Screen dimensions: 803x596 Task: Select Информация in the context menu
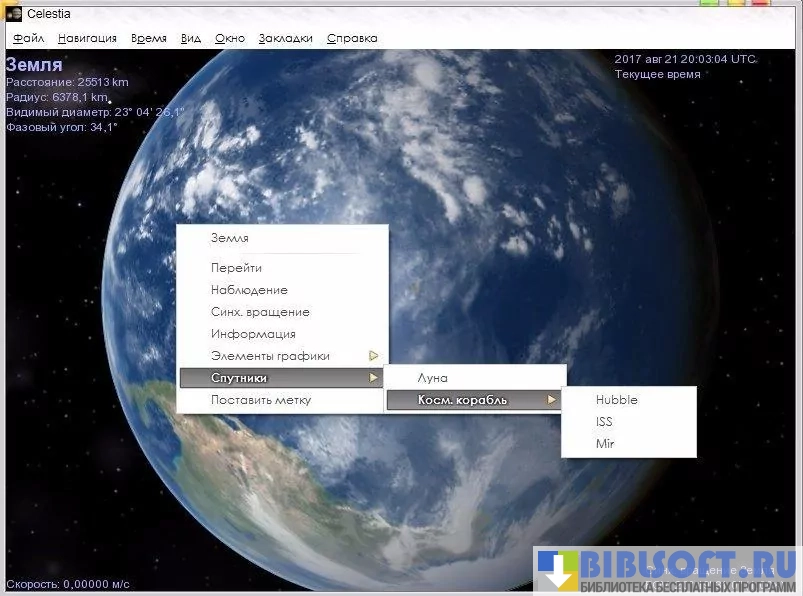(253, 334)
